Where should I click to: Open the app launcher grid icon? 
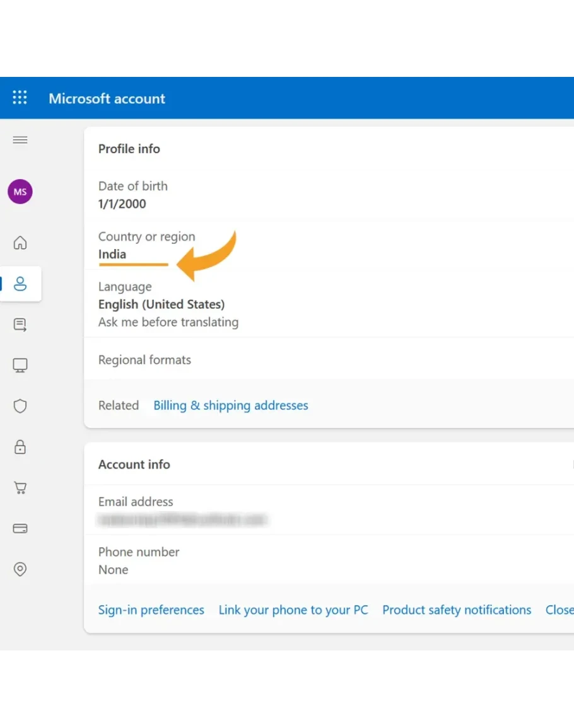pyautogui.click(x=20, y=98)
